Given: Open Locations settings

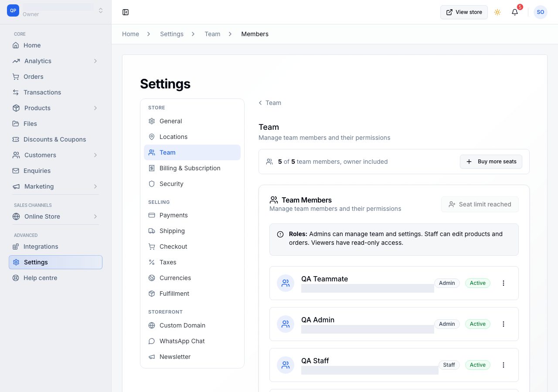Looking at the screenshot, I should [192, 137].
